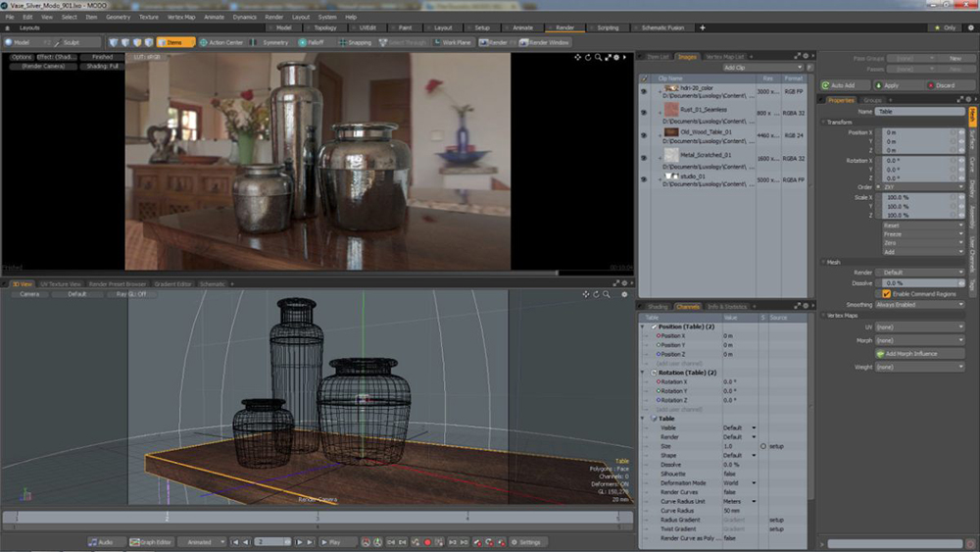Switch to the Item List tab
This screenshot has height=552, width=980.
pyautogui.click(x=657, y=57)
